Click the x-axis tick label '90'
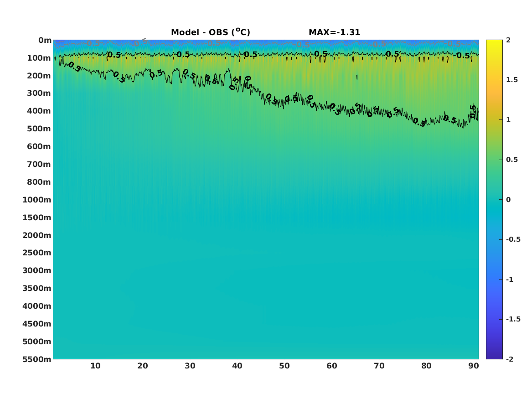Viewport: 532px width, 399px height. pos(474,366)
